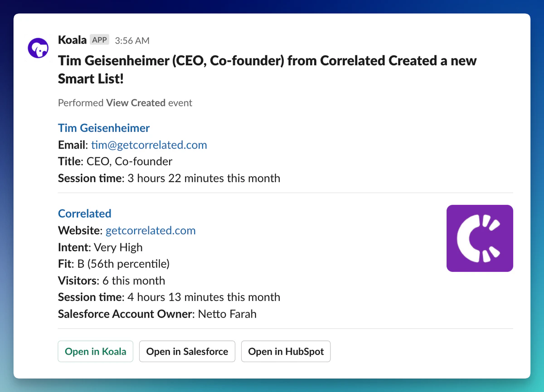Click the Open in Koala button
The image size is (544, 392).
(96, 351)
